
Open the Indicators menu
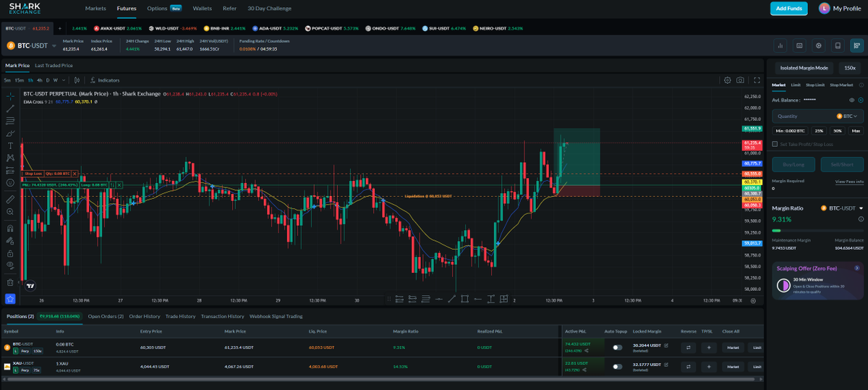pyautogui.click(x=105, y=80)
